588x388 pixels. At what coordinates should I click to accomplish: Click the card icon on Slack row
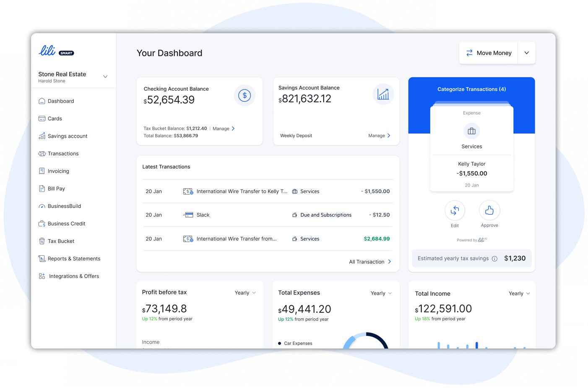188,215
